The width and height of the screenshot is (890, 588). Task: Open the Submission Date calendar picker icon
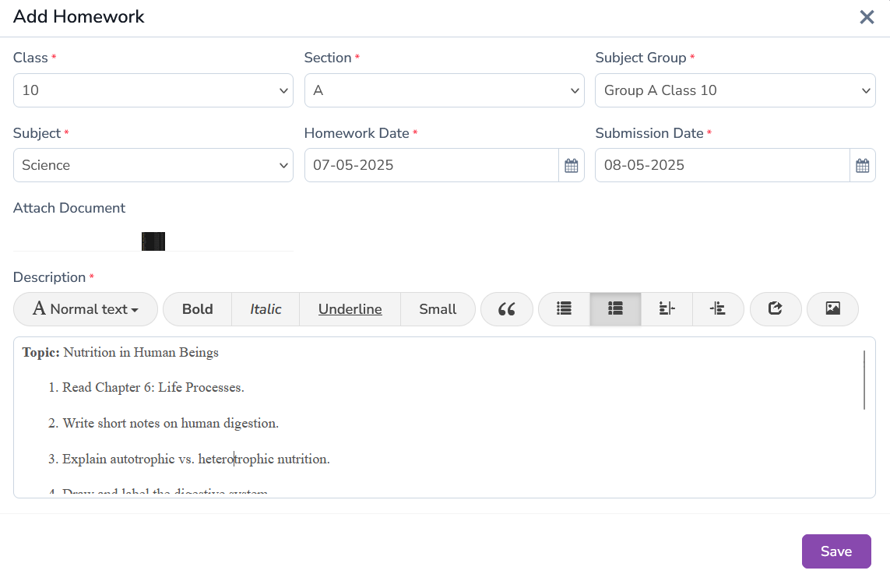point(863,166)
